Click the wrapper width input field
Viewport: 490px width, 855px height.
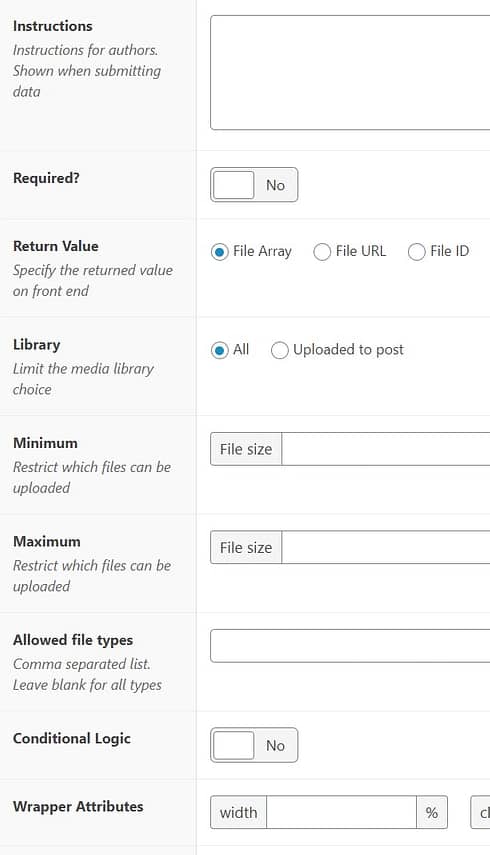click(x=342, y=812)
